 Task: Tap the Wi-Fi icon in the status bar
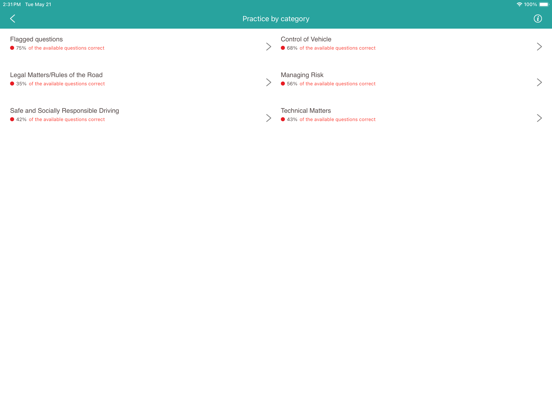(x=519, y=4)
